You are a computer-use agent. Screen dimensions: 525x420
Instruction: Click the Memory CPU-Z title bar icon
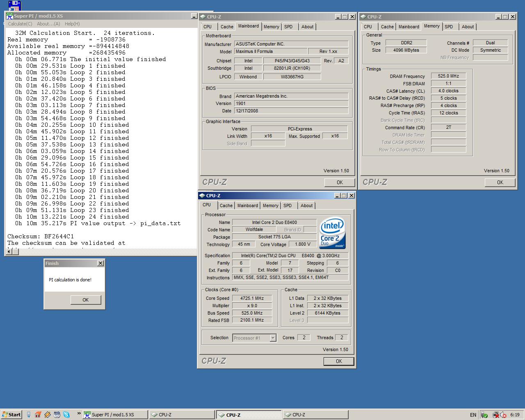coord(363,17)
